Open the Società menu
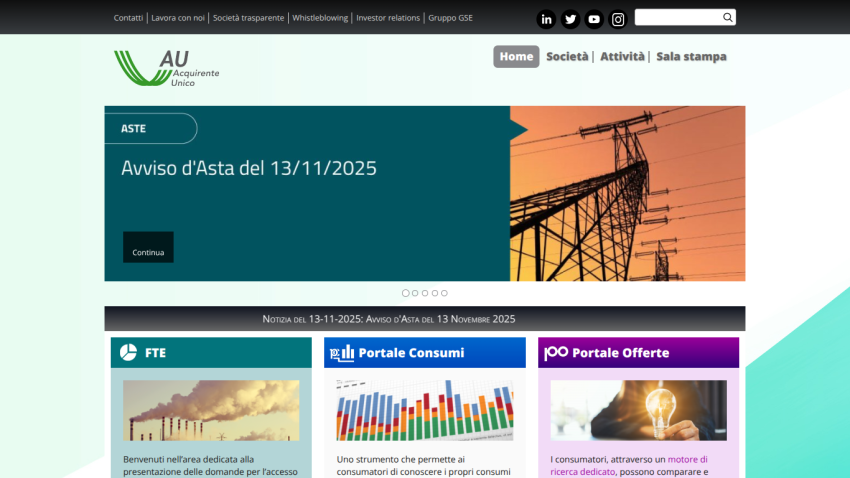 (567, 56)
